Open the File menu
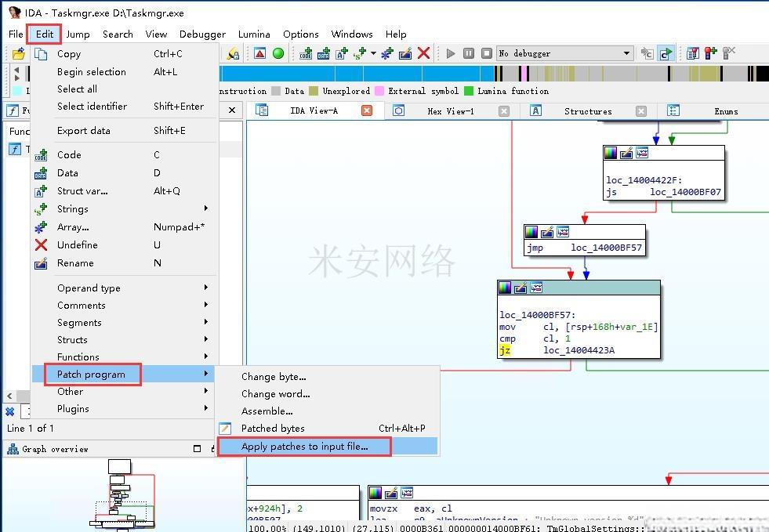Viewport: 769px width, 532px height. 16,34
